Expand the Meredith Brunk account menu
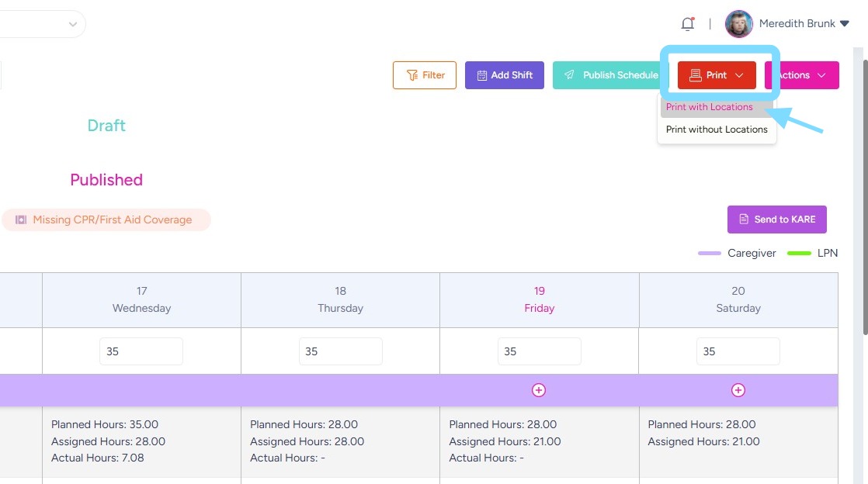 844,24
